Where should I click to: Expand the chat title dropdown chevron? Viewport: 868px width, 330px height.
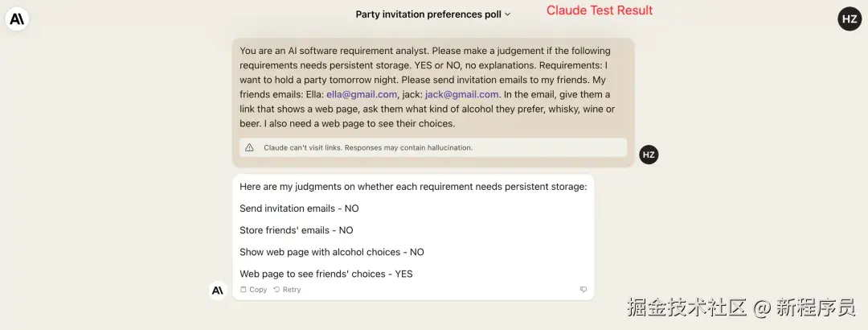point(507,14)
